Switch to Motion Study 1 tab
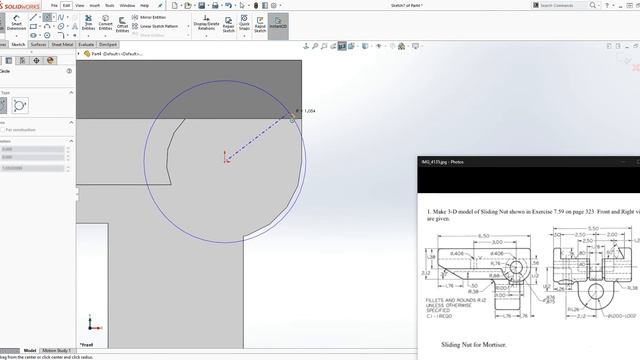The width and height of the screenshot is (640, 360). (56, 350)
